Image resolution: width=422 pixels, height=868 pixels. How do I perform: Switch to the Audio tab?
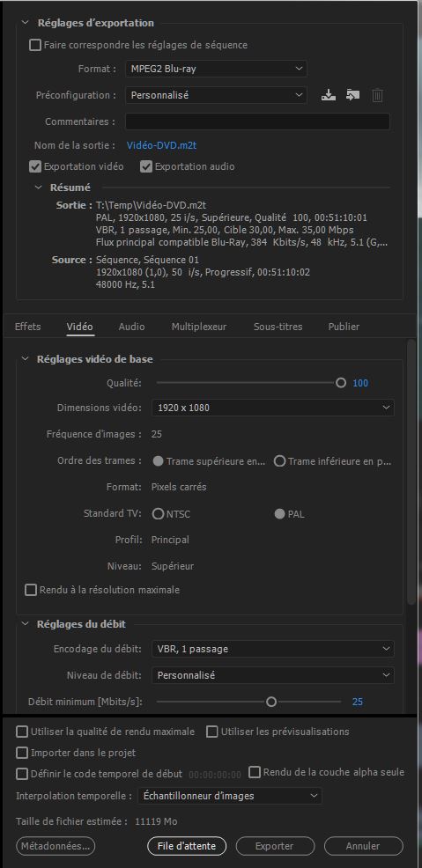(132, 327)
